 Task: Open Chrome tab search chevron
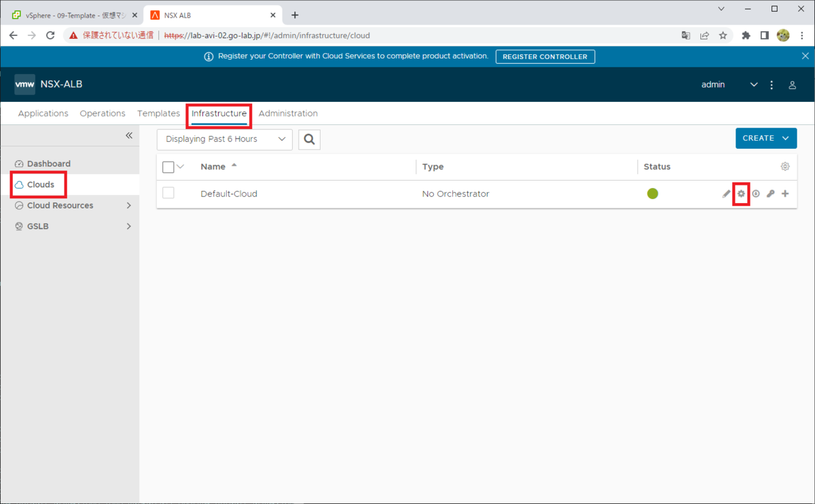click(x=721, y=9)
